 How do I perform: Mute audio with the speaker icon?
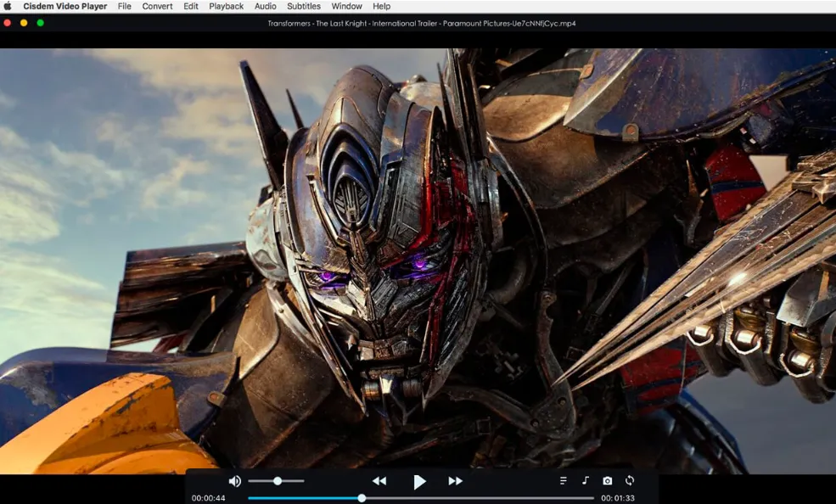point(234,481)
